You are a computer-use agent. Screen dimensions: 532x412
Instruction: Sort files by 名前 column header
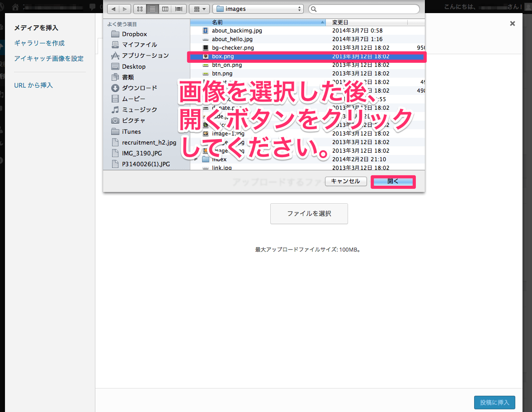point(258,23)
